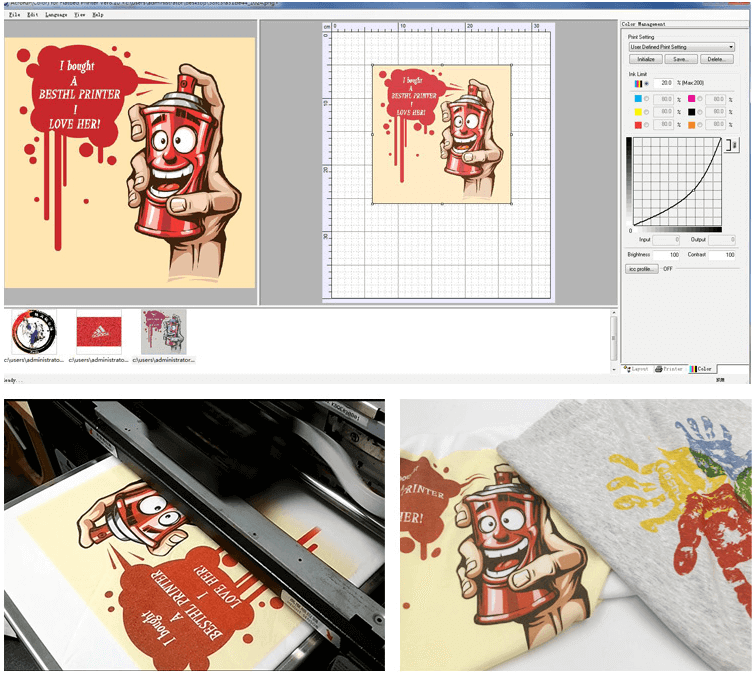Select the red ink limit radio button
This screenshot has height=674, width=754.
pyautogui.click(x=646, y=125)
